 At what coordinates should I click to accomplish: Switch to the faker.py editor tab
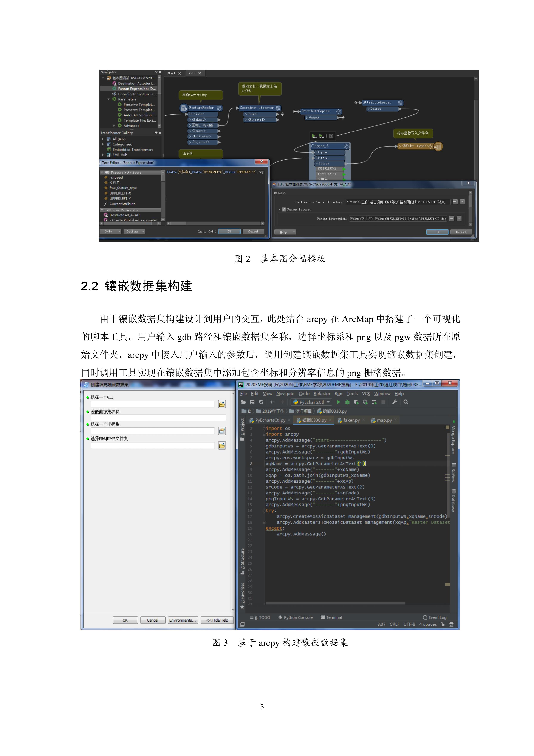coord(351,420)
